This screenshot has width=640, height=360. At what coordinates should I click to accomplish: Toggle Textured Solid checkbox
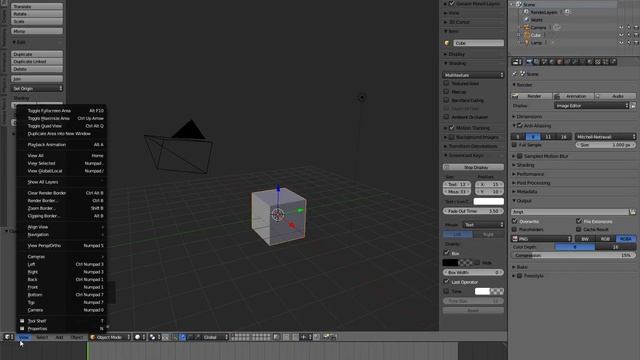(446, 83)
